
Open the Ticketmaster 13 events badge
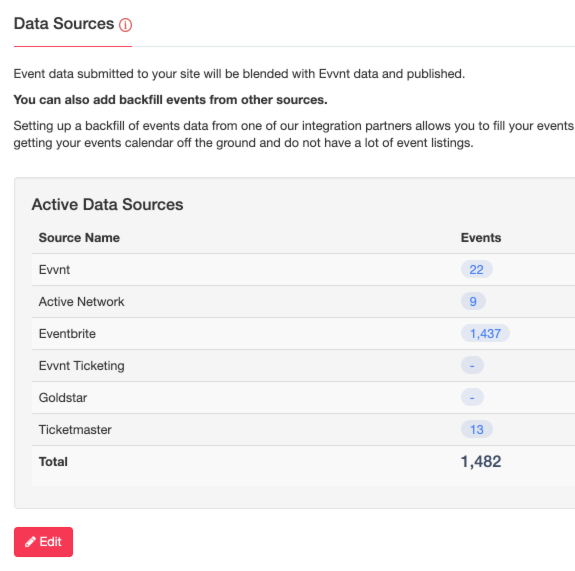point(476,429)
